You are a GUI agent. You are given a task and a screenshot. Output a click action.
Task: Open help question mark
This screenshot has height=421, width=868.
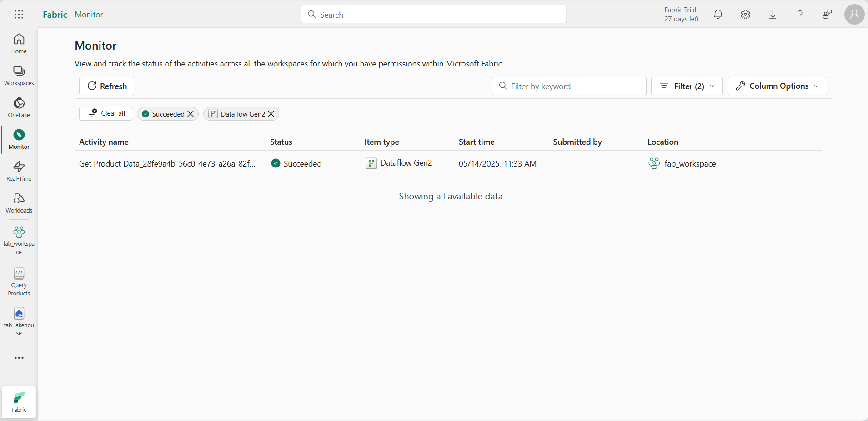click(x=800, y=15)
